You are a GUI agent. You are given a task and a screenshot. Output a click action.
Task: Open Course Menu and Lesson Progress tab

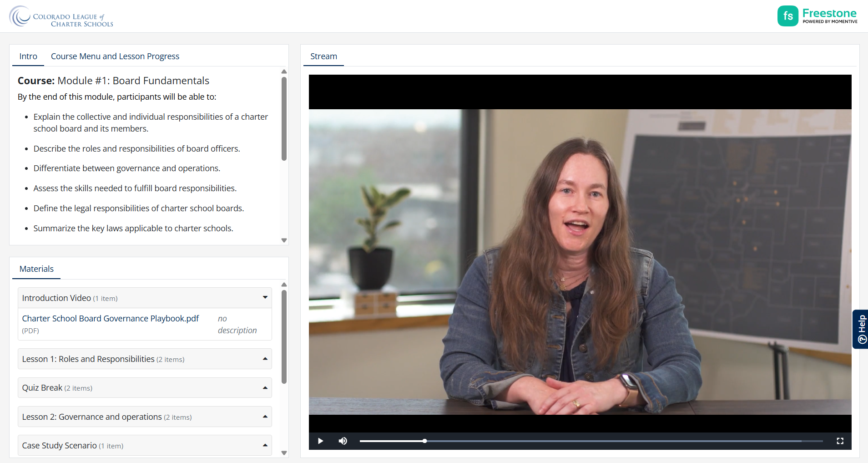[x=115, y=56]
